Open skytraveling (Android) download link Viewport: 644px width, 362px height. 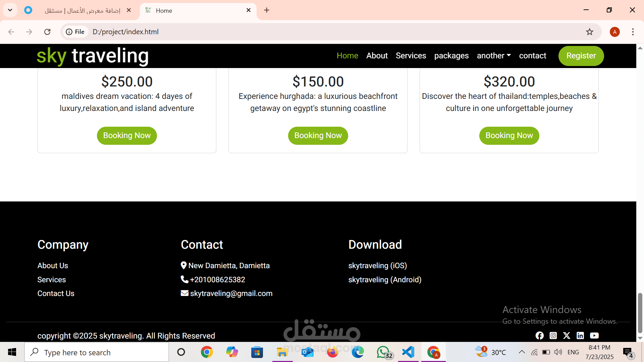(385, 280)
